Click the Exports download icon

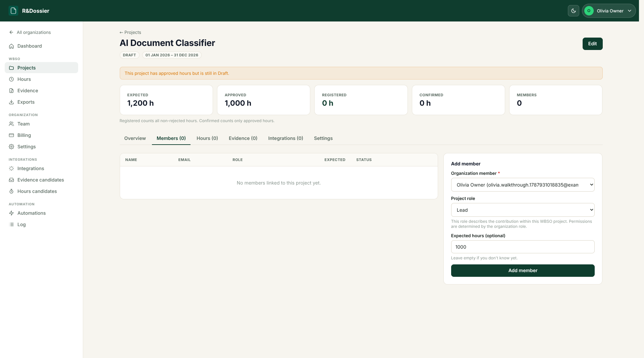(11, 102)
